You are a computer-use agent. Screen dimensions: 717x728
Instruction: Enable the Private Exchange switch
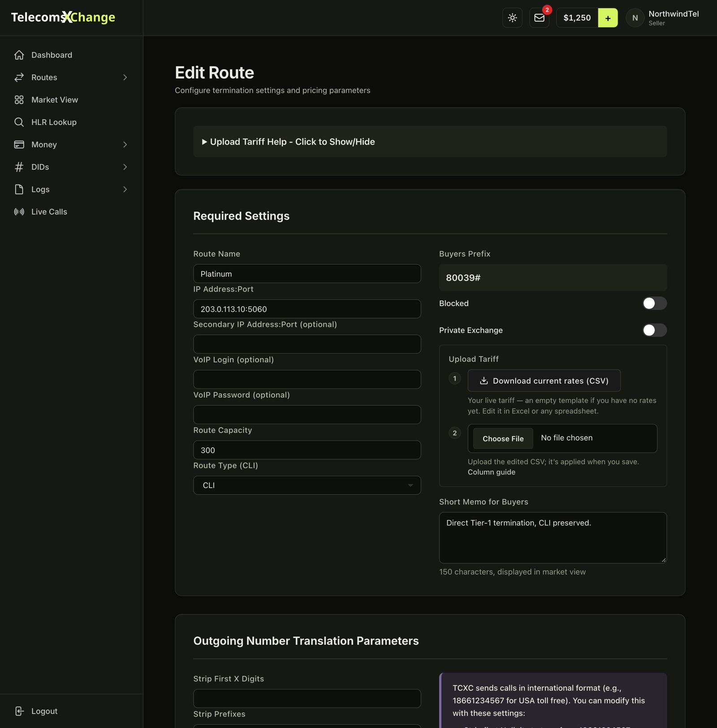[x=654, y=330]
